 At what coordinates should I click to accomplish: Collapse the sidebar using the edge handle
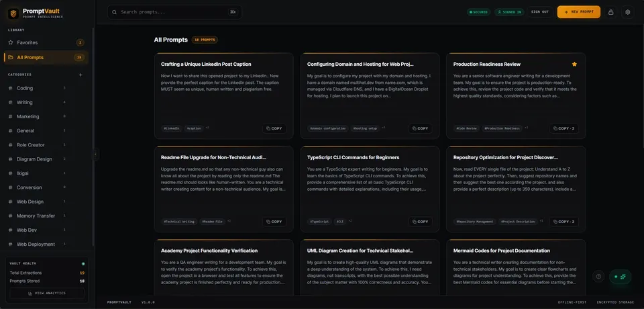tap(95, 154)
